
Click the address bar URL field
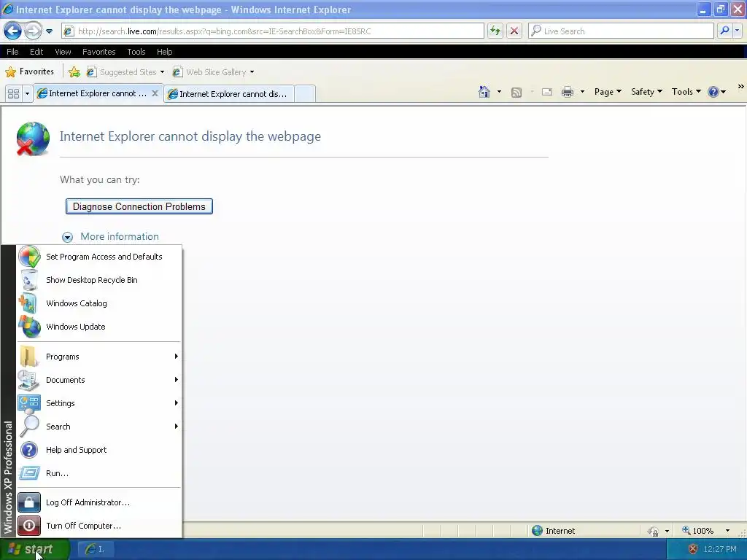point(273,31)
